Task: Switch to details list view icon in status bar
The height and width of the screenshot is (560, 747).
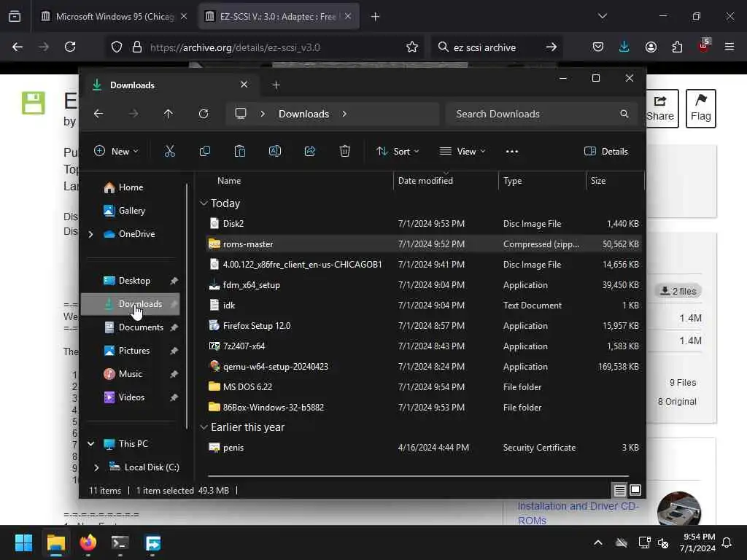Action: pos(619,490)
